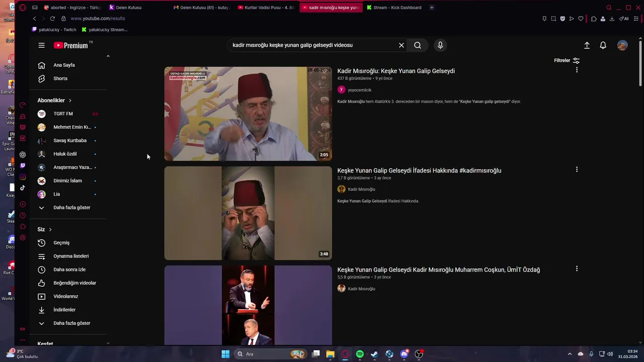Open ChatGPT in Opera sidebar
Screen dimensions: 644x362
pos(23,155)
